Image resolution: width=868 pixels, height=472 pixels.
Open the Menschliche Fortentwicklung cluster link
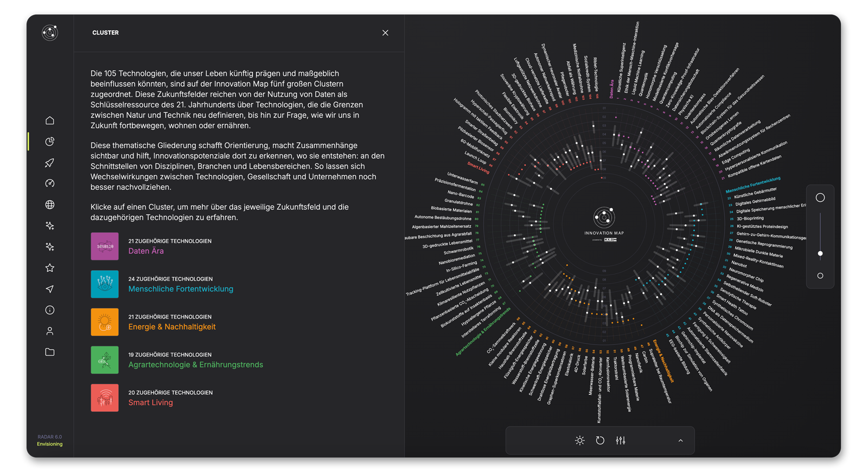[x=181, y=289]
